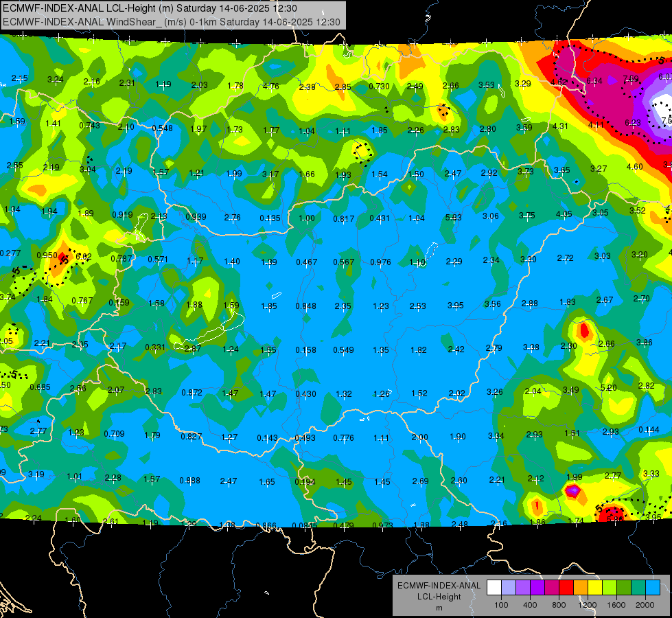
Task: Click wind shear value 0.730
Action: coord(380,87)
